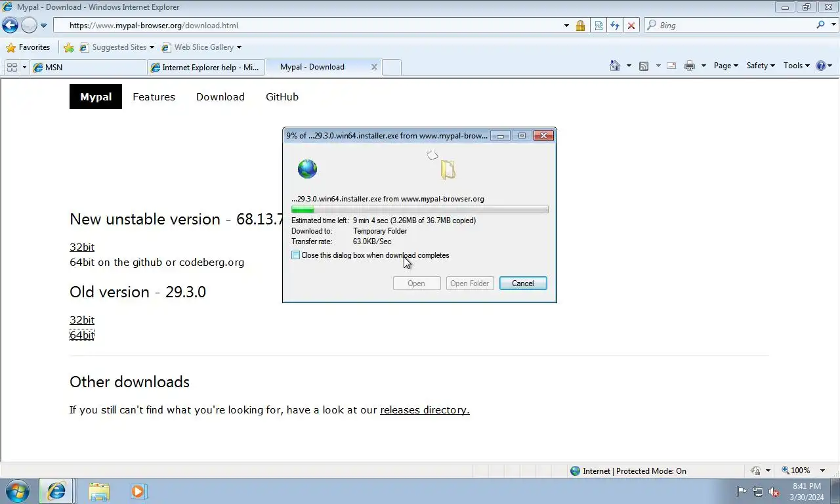Enable Close this dialog box checkbox
This screenshot has height=504, width=840.
pyautogui.click(x=296, y=255)
